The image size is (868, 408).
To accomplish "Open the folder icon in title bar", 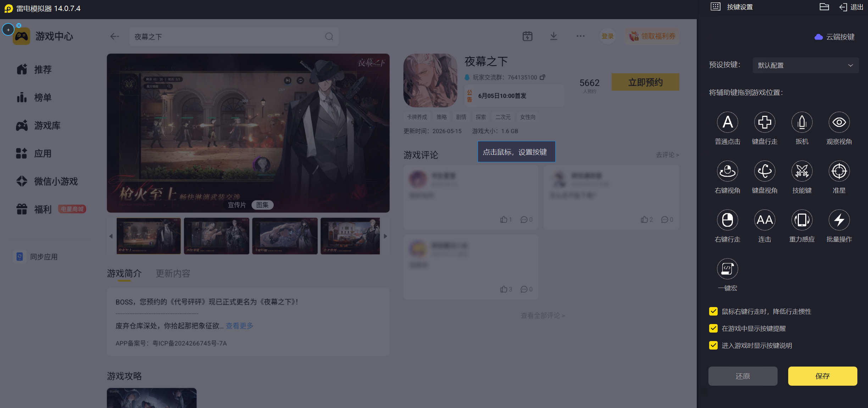I will [824, 7].
